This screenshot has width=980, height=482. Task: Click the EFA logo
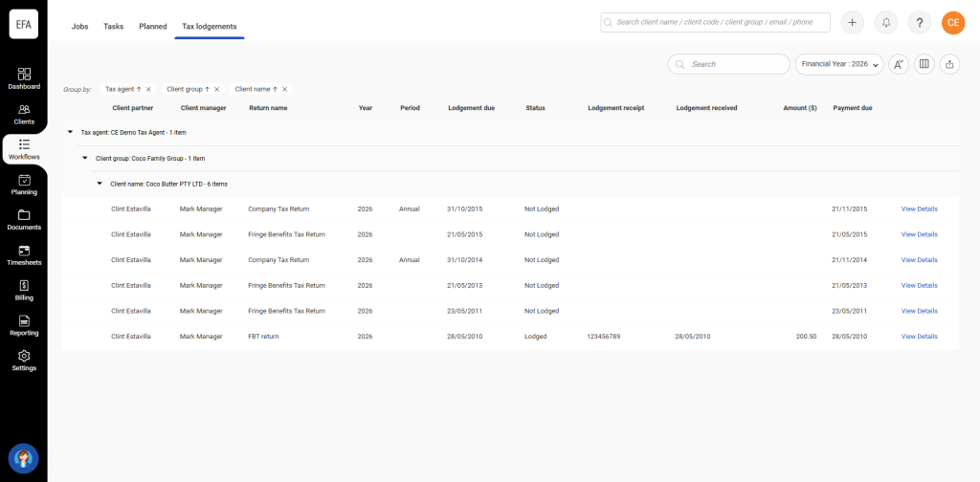click(24, 24)
